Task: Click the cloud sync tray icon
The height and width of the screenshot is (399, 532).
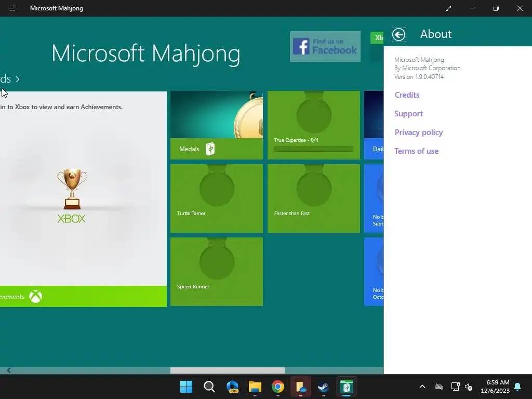Action: [439, 387]
